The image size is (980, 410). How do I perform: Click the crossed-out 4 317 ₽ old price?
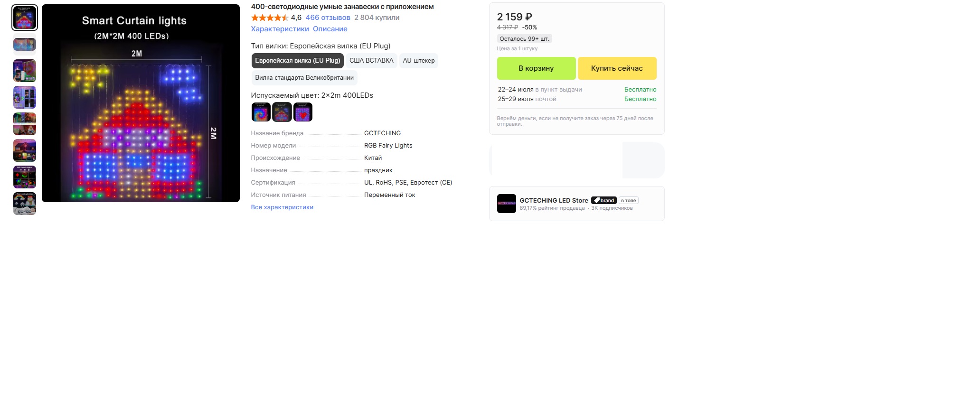(x=508, y=28)
